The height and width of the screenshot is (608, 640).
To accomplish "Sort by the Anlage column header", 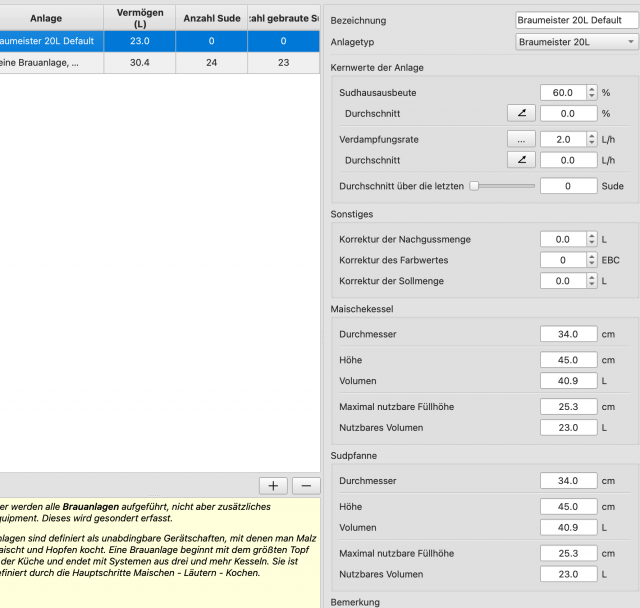I will point(51,18).
